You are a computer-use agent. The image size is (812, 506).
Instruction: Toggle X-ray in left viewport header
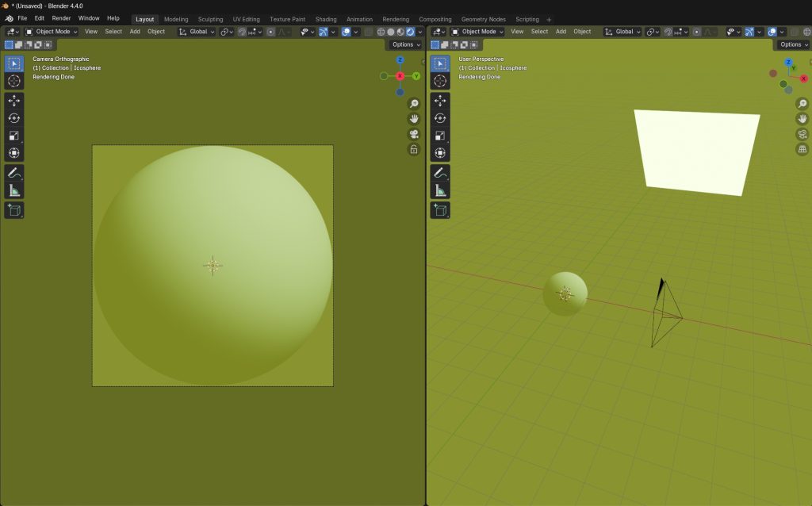click(368, 32)
